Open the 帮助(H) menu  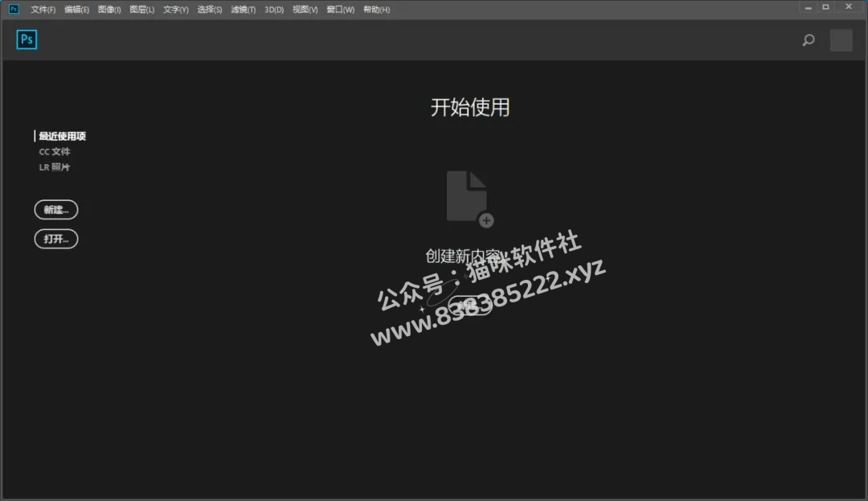[376, 10]
